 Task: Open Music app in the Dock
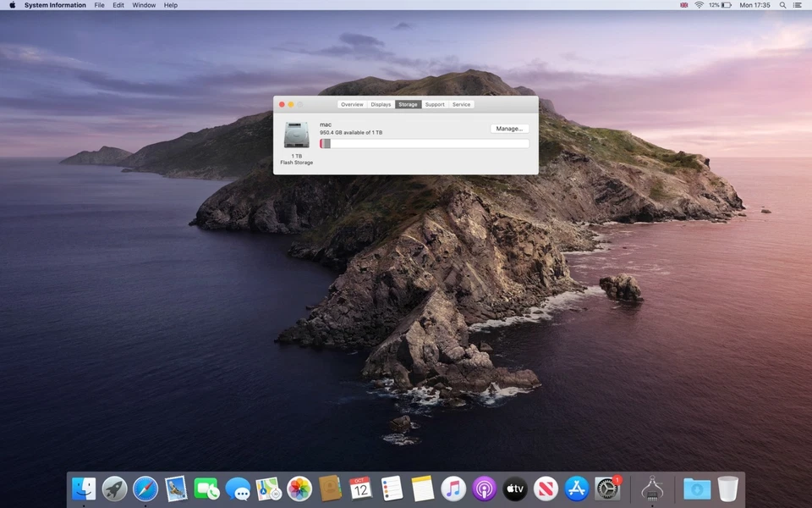pos(453,489)
